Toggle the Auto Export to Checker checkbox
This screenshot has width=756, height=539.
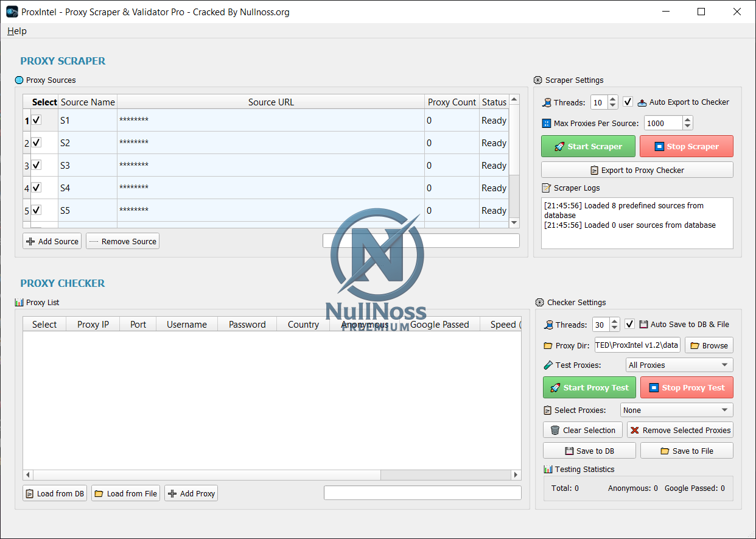click(x=628, y=102)
